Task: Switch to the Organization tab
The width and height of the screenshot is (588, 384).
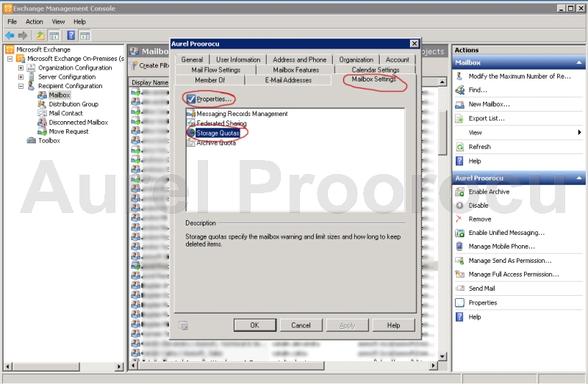Action: 356,59
